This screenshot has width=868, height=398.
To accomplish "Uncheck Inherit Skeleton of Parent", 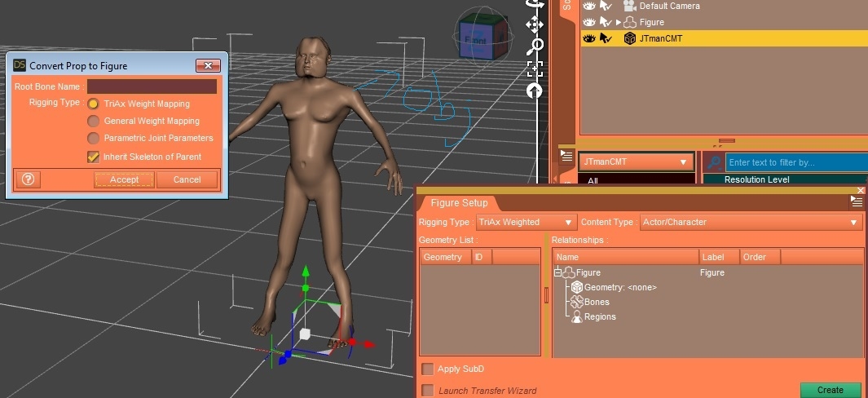I will click(x=94, y=157).
